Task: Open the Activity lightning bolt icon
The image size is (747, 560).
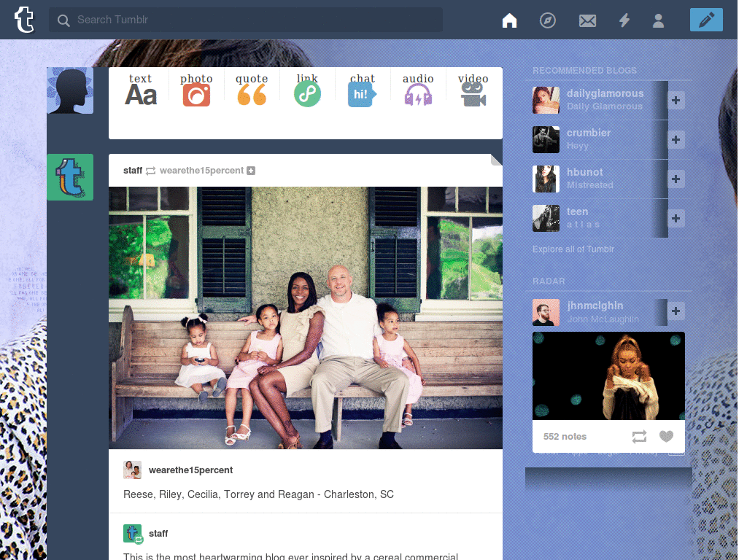Action: pos(624,20)
